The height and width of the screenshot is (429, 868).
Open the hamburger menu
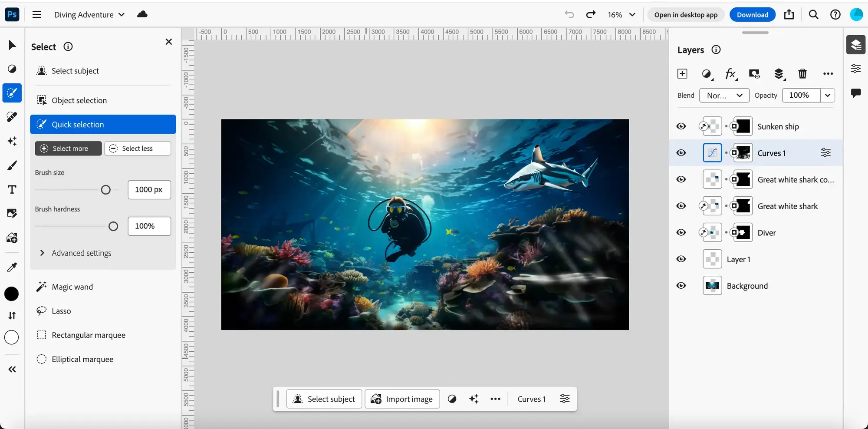(36, 14)
